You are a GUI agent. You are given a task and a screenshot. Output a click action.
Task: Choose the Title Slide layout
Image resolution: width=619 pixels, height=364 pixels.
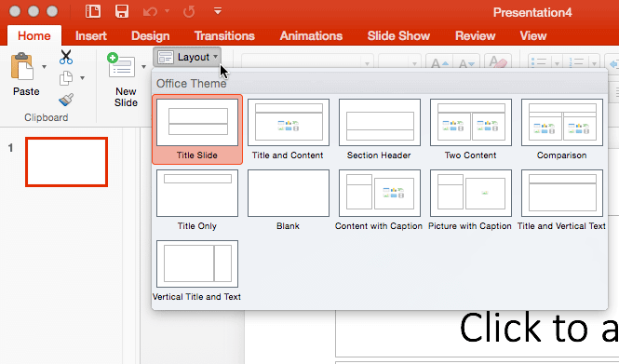click(197, 129)
